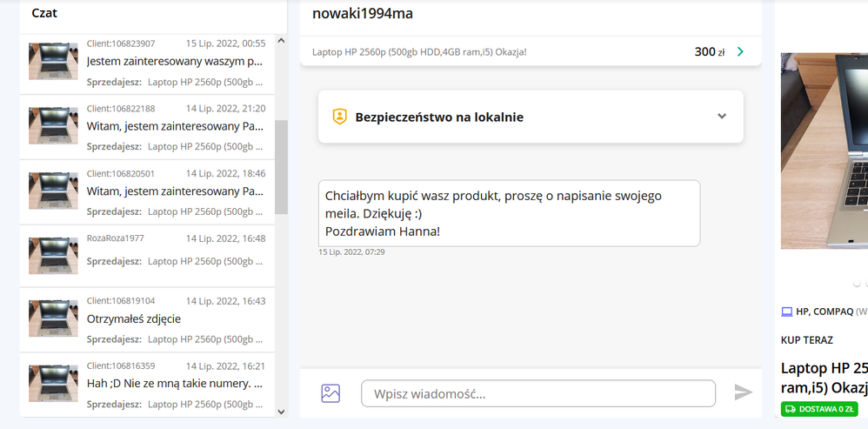Click the date 15 Lip. 2022, 00:55
The image size is (868, 429).
(225, 44)
